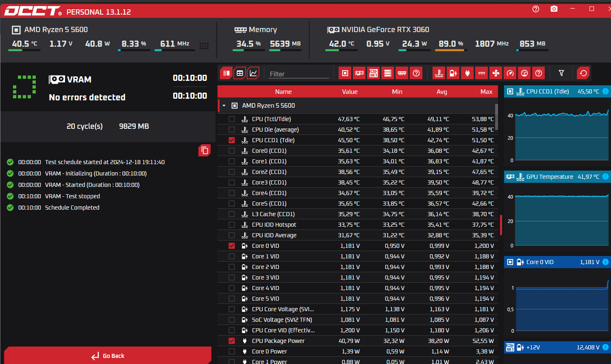This screenshot has height=364, width=611.
Task: Tick the Core0 (CCD1) checkbox
Action: coord(232,151)
